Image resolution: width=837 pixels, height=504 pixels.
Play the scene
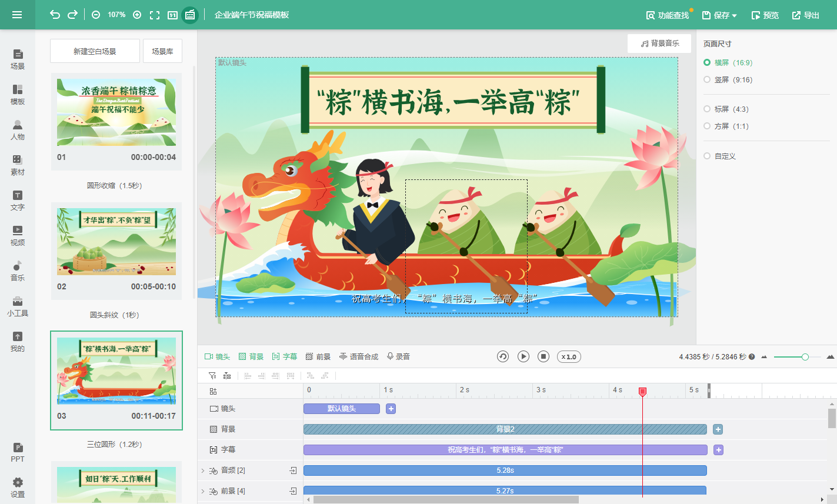coord(523,356)
